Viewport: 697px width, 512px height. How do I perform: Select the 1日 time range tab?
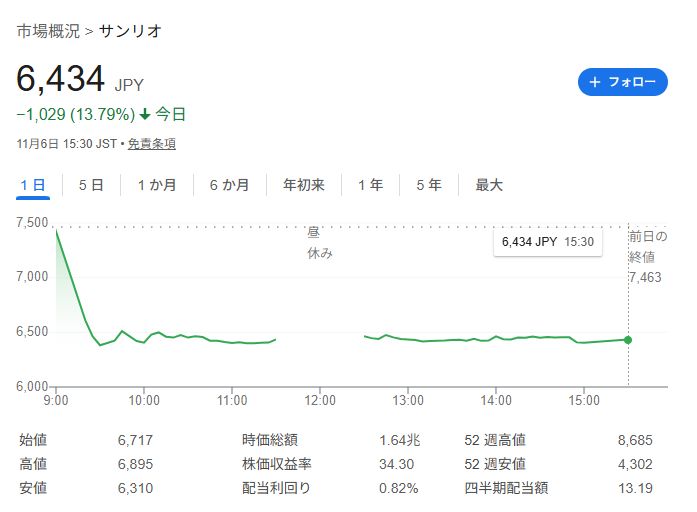[33, 185]
